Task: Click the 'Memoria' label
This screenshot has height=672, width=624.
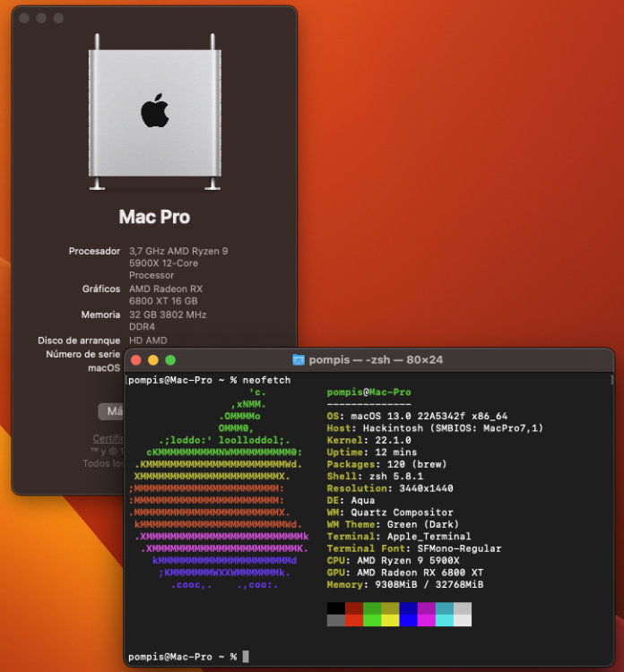Action: click(100, 314)
